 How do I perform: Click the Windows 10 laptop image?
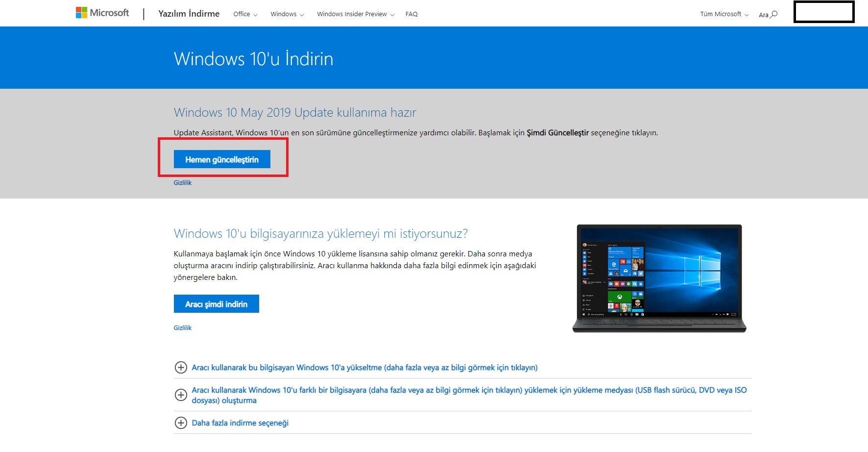click(659, 278)
